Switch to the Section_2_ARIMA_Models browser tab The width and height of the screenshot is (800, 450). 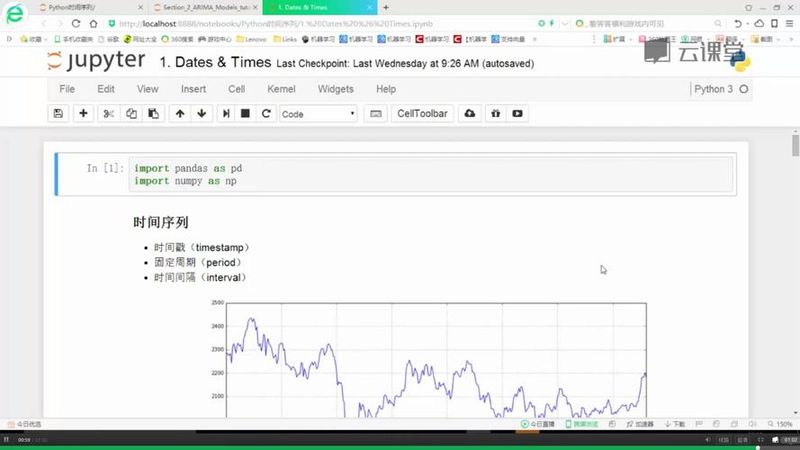click(206, 8)
